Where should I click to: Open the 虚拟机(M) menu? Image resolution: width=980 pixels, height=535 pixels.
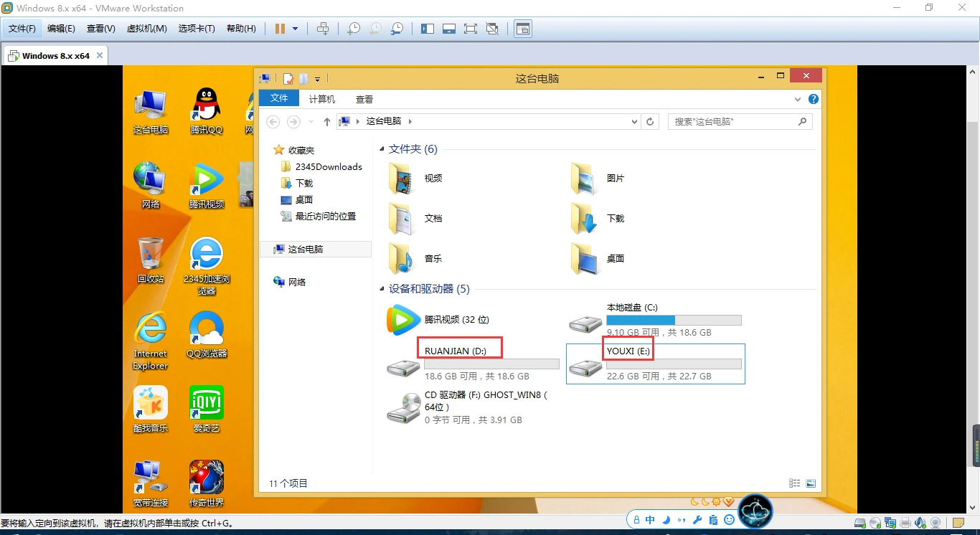point(146,29)
